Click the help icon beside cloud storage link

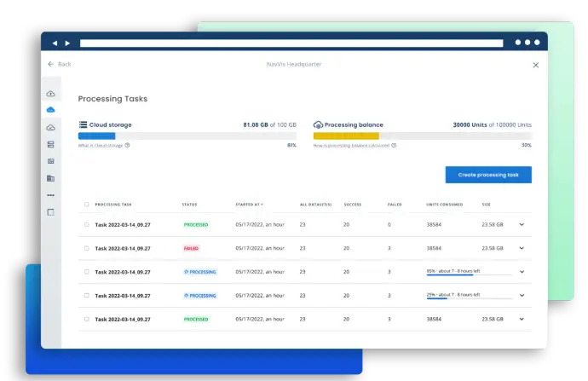pos(128,146)
